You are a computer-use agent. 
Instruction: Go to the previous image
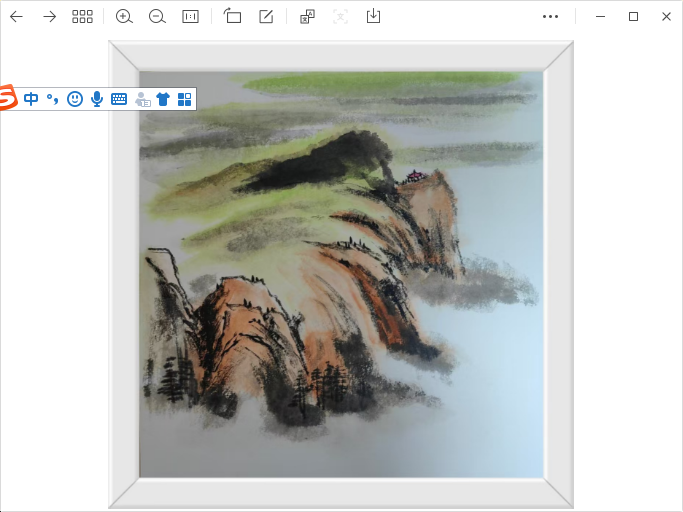pos(16,17)
